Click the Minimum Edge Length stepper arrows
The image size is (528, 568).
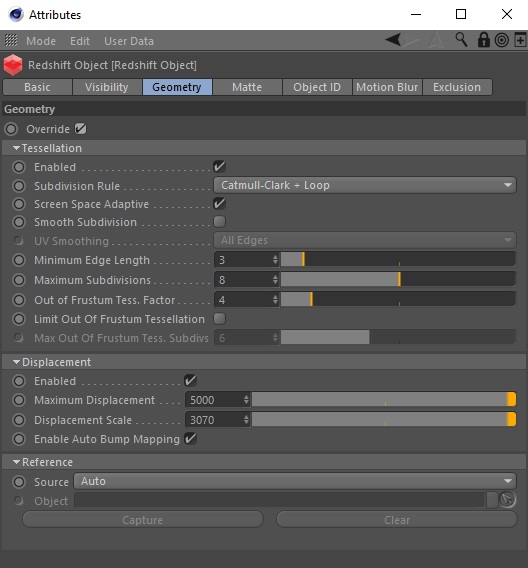click(x=275, y=260)
